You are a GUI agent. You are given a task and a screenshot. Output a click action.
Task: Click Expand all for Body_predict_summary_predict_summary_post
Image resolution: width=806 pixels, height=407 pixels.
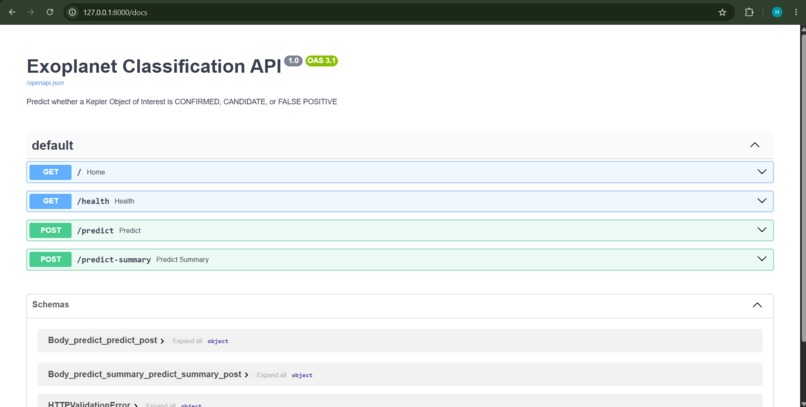pyautogui.click(x=271, y=375)
